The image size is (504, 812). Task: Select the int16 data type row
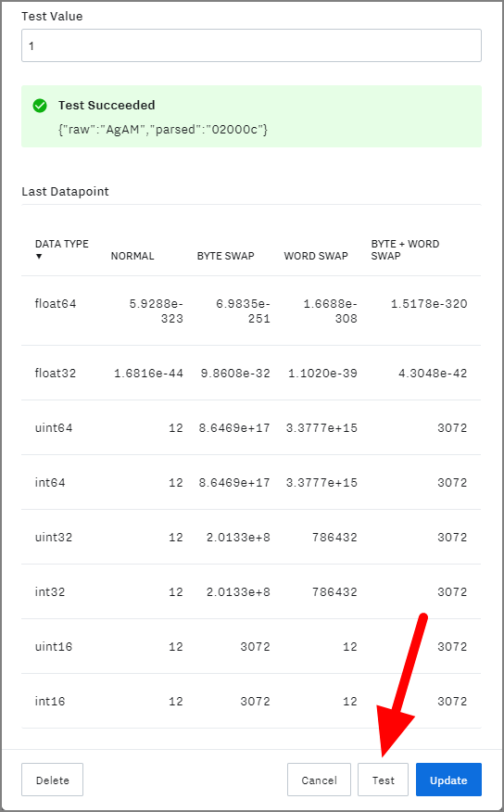click(251, 701)
